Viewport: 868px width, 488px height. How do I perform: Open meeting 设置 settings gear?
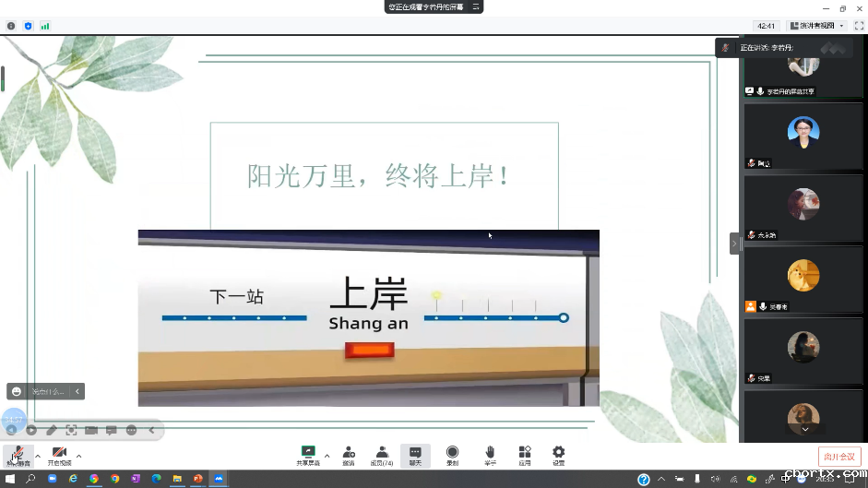pyautogui.click(x=558, y=453)
